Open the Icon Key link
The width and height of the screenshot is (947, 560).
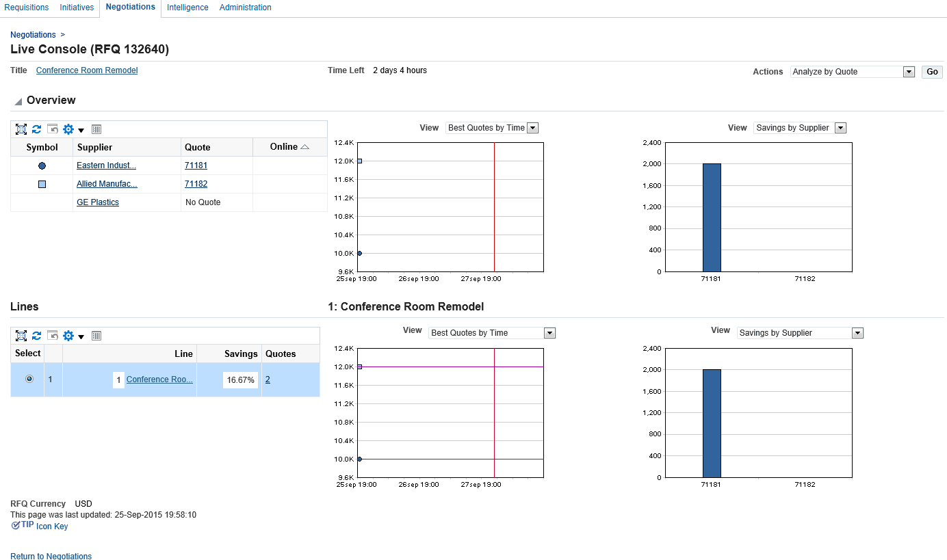(x=52, y=526)
